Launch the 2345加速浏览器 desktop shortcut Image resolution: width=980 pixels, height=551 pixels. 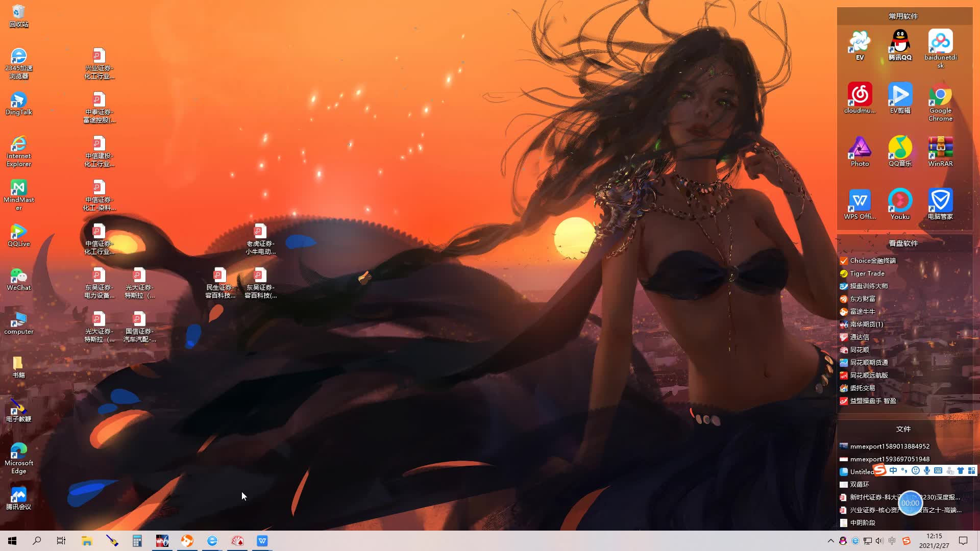18,63
